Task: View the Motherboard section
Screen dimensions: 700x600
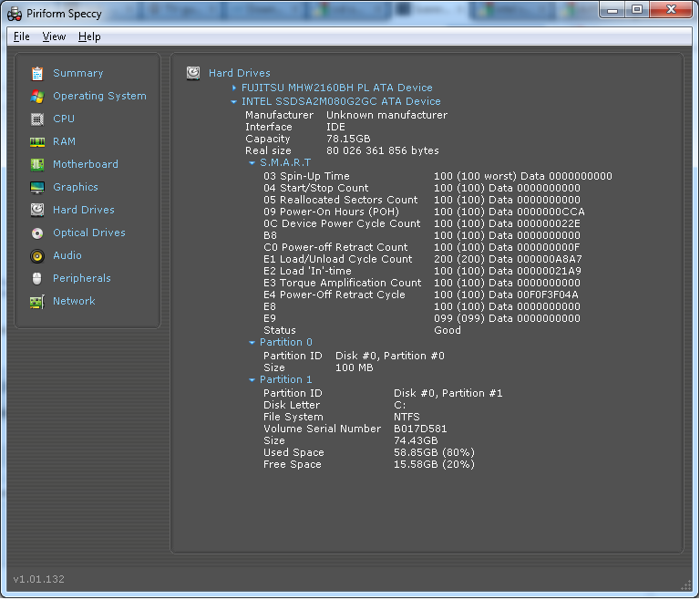Action: click(86, 164)
